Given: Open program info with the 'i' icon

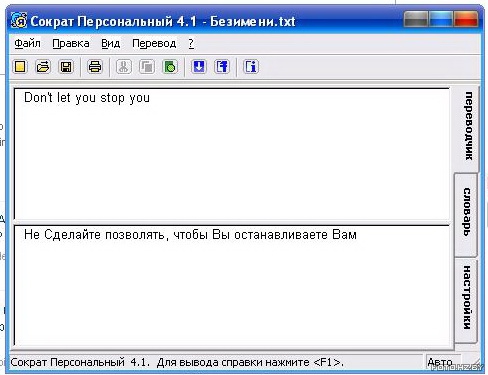Looking at the screenshot, I should [x=251, y=67].
